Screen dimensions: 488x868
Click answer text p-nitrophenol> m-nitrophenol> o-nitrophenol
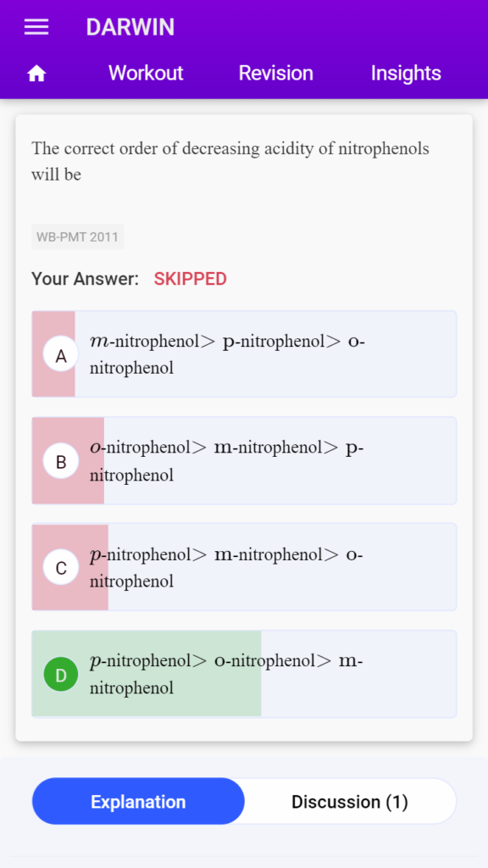coord(227,567)
